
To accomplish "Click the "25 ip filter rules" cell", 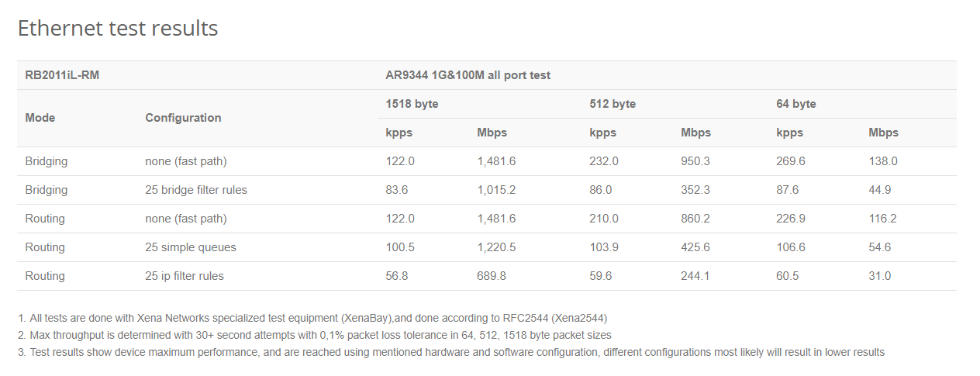I will 185,276.
